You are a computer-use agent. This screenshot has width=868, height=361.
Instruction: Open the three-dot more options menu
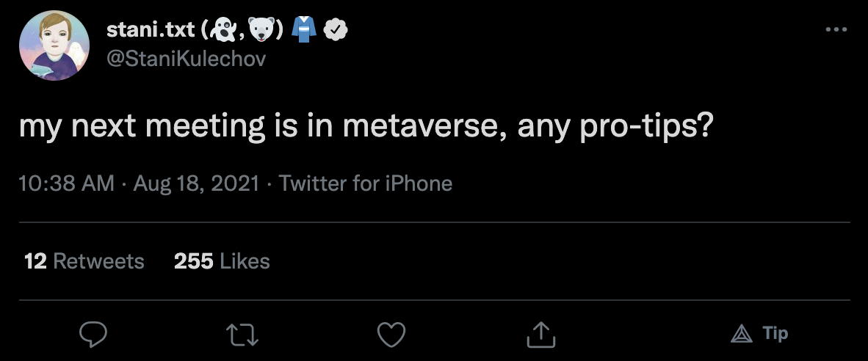point(836,30)
